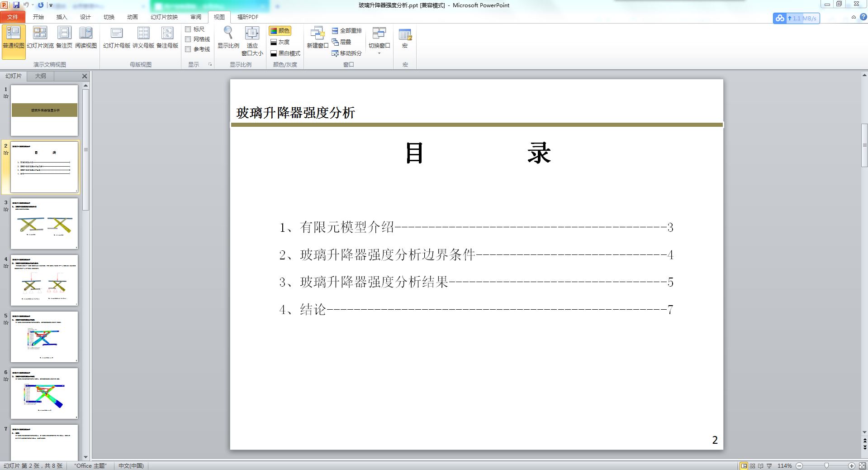Click Arrange All (全部重排) windows
This screenshot has height=470, width=868.
tap(347, 31)
